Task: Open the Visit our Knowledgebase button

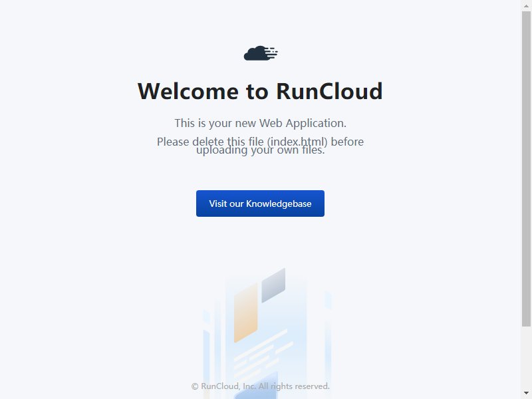Action: coord(260,203)
